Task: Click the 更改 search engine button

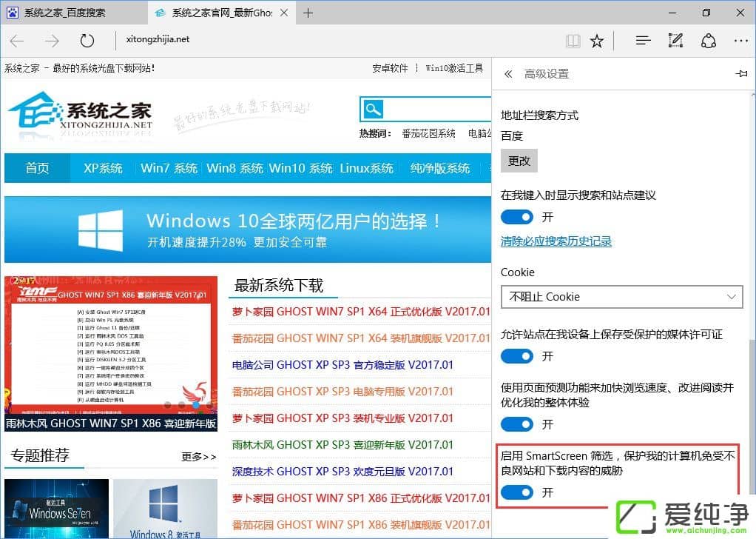Action: (519, 160)
